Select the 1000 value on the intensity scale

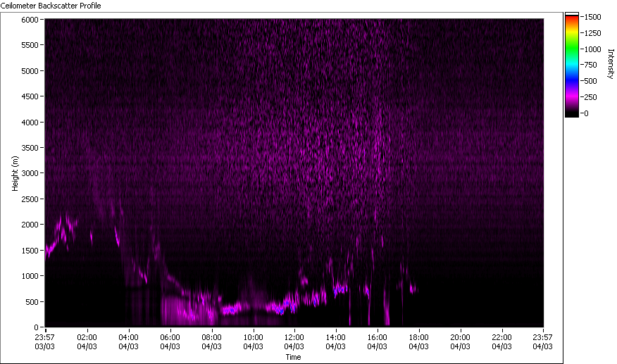(x=593, y=49)
